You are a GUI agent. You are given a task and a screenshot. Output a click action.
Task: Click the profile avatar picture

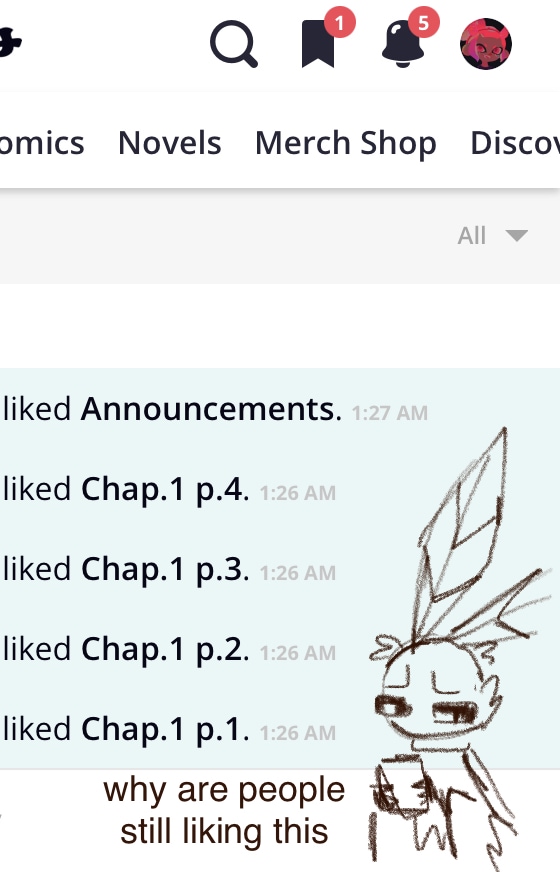coord(486,44)
